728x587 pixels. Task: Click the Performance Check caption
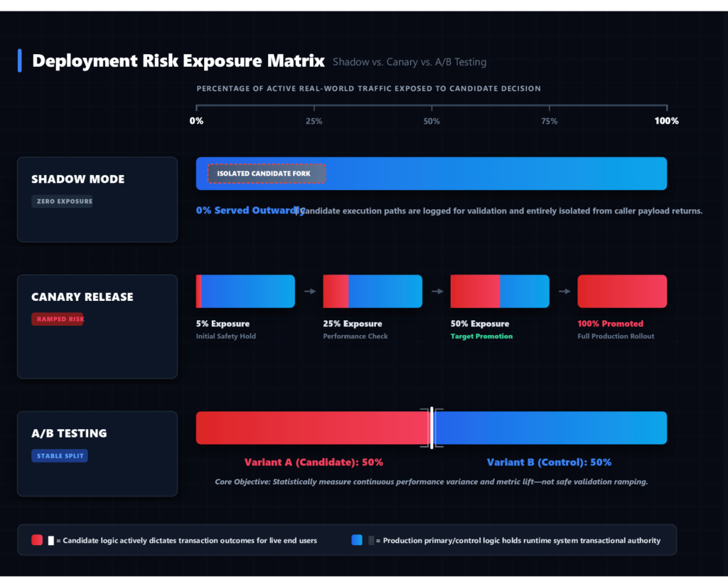coord(355,336)
